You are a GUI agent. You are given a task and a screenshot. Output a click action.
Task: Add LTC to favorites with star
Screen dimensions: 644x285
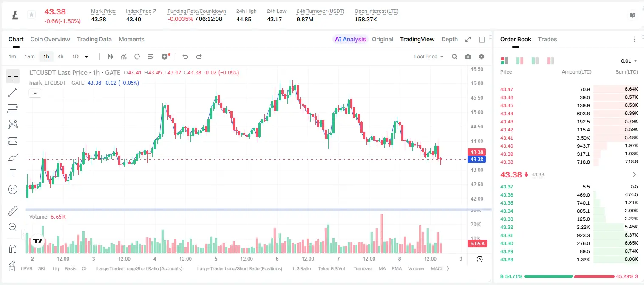tap(31, 15)
